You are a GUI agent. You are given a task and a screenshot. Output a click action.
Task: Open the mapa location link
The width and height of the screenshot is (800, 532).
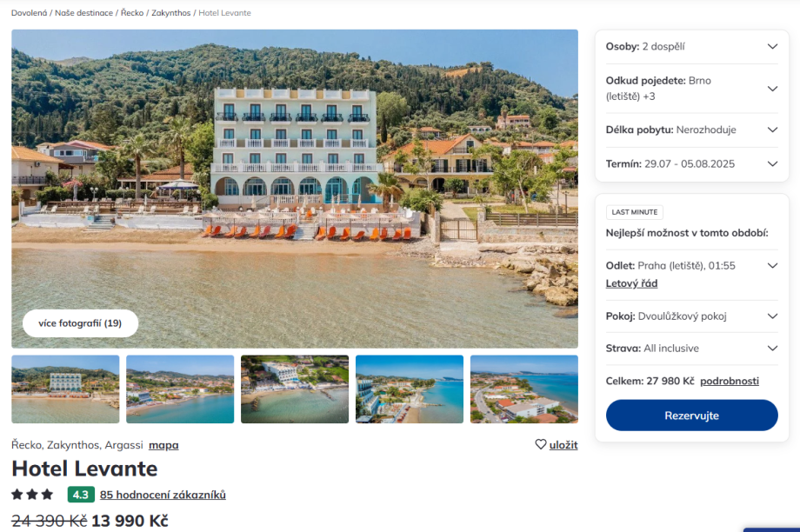point(163,445)
